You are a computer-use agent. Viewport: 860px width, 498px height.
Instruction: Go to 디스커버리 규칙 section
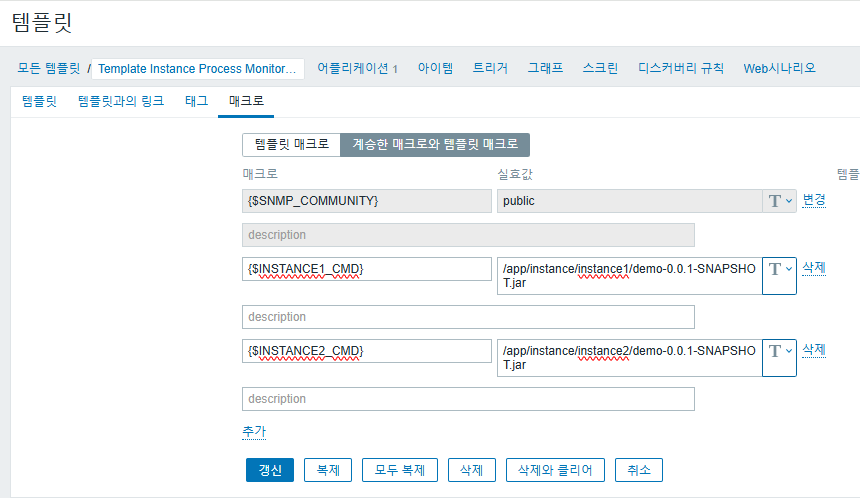[681, 69]
